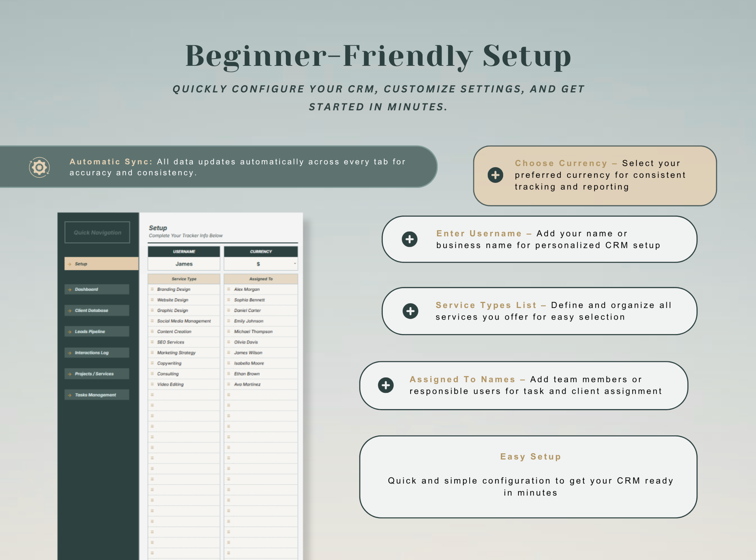Click the Assigned To column header

tap(261, 279)
